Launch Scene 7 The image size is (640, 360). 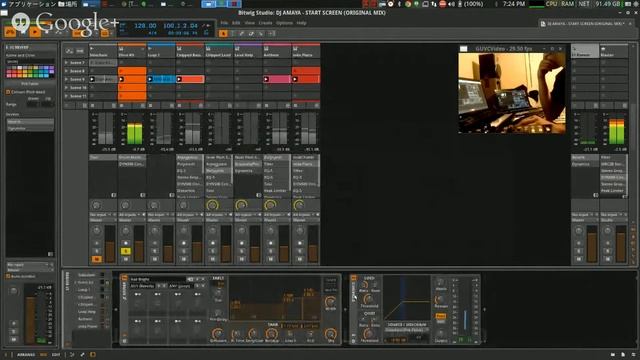[x=66, y=62]
